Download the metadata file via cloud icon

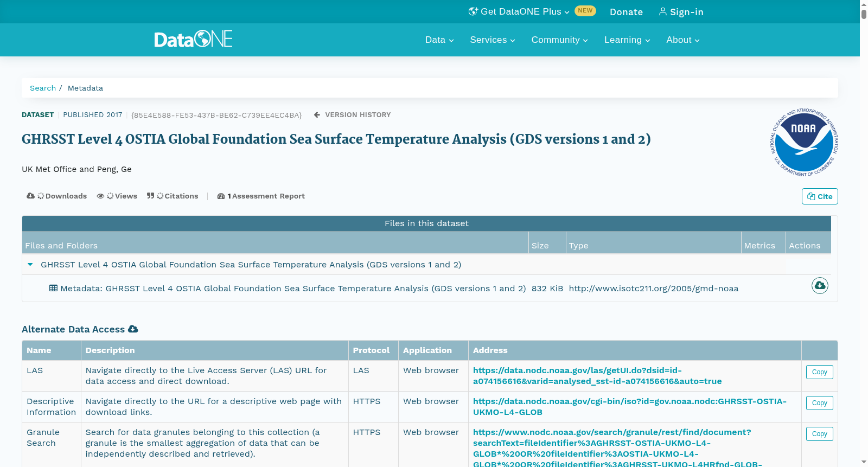(x=820, y=285)
